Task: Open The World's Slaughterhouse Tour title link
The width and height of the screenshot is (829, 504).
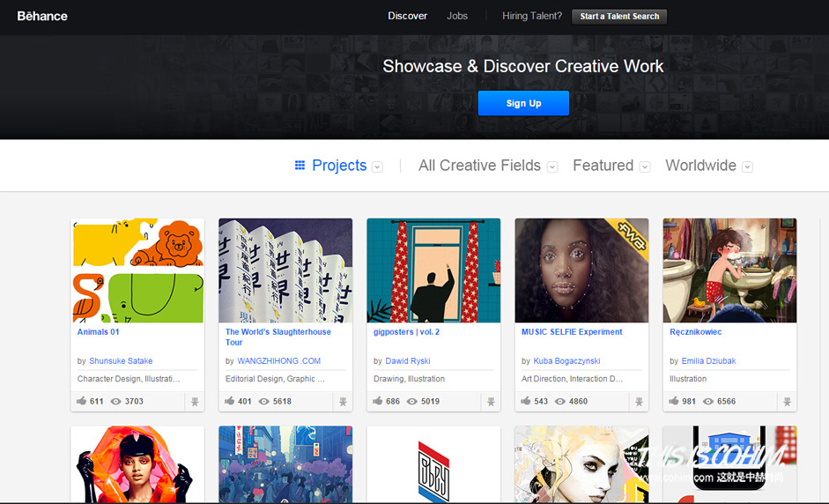Action: 278,337
